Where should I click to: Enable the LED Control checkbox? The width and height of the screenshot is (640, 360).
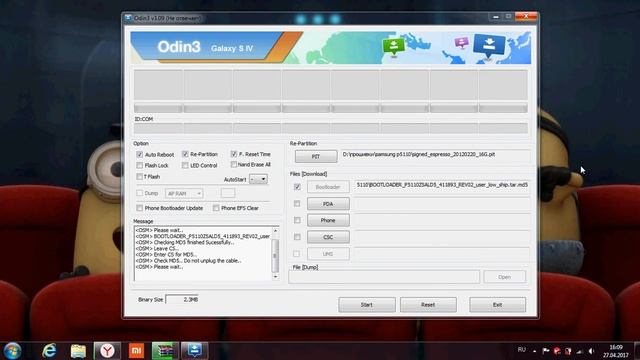(x=185, y=165)
